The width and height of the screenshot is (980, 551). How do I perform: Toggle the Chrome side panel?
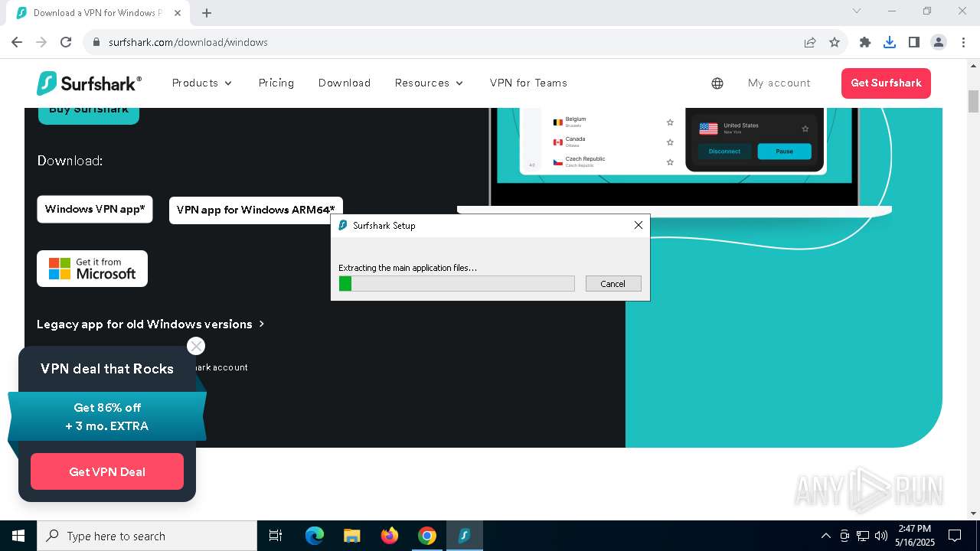pos(914,42)
